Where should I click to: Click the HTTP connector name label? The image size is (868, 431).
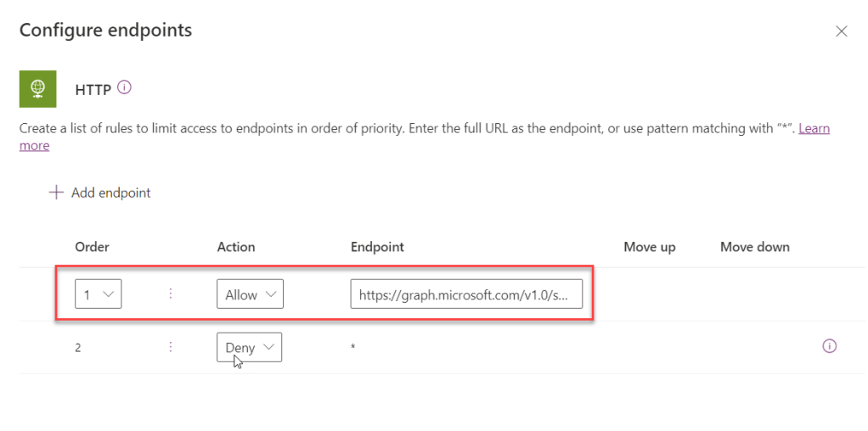pyautogui.click(x=93, y=89)
